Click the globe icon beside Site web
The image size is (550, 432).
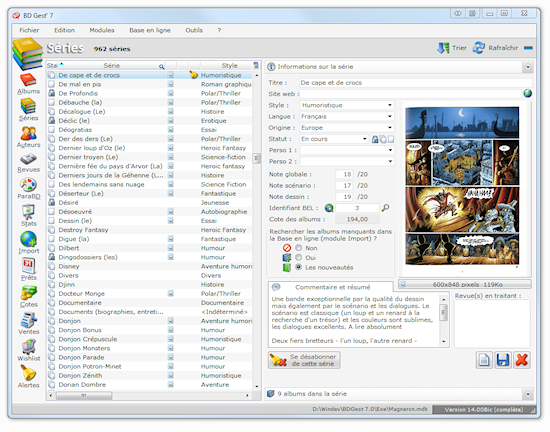click(x=527, y=94)
